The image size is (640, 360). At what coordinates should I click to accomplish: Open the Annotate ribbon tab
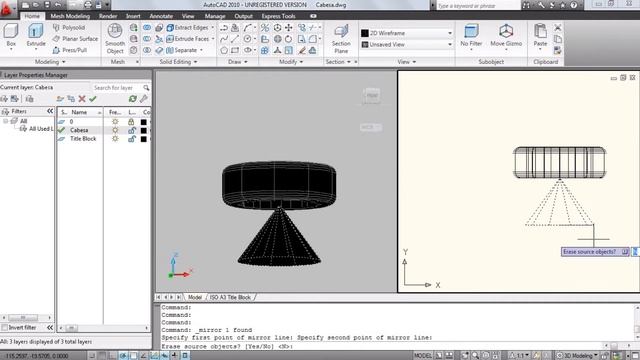[161, 16]
